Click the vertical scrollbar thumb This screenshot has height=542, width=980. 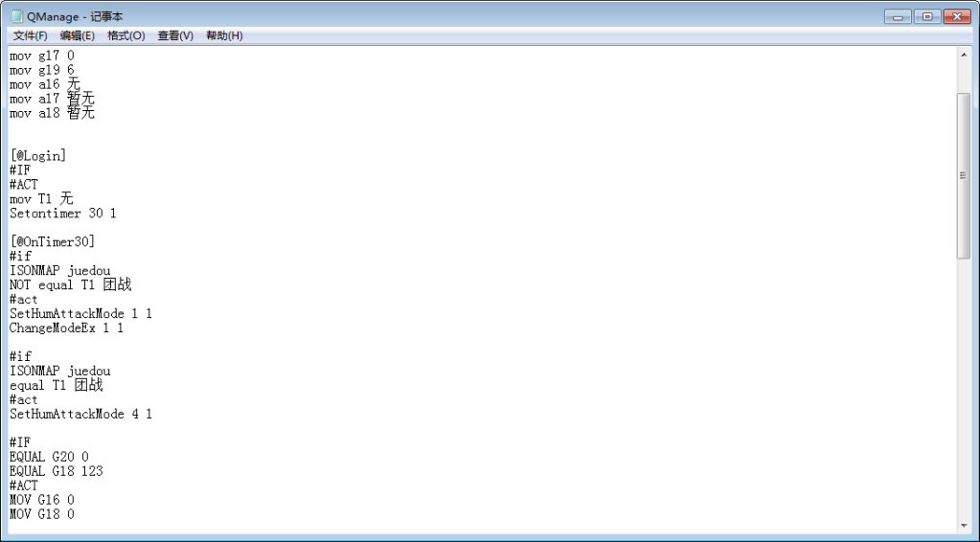(x=963, y=175)
